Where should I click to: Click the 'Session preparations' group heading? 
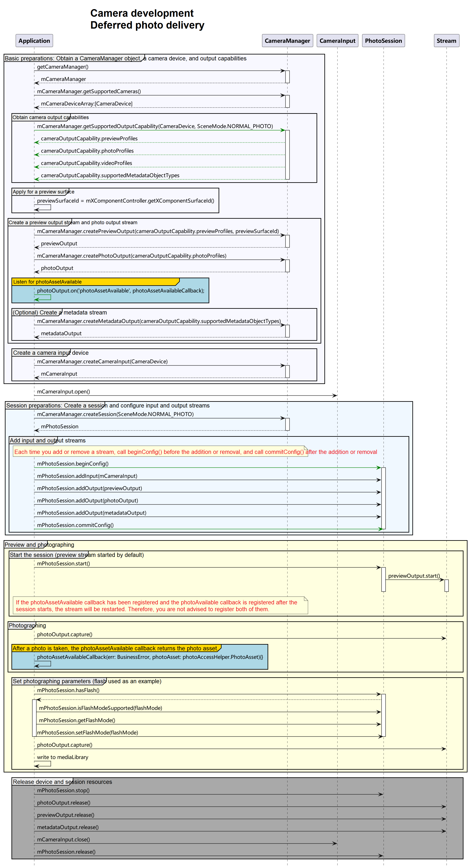(108, 406)
